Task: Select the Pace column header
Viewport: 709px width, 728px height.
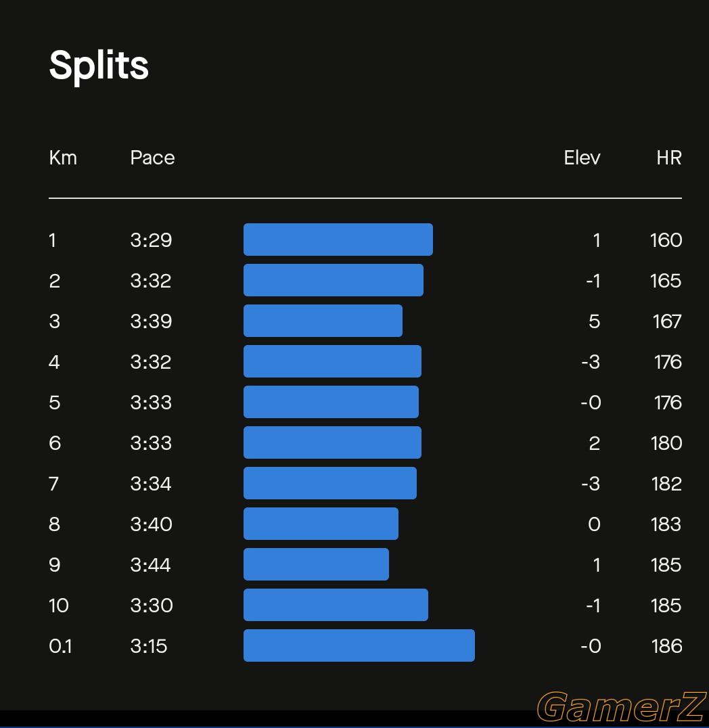Action: pyautogui.click(x=152, y=158)
